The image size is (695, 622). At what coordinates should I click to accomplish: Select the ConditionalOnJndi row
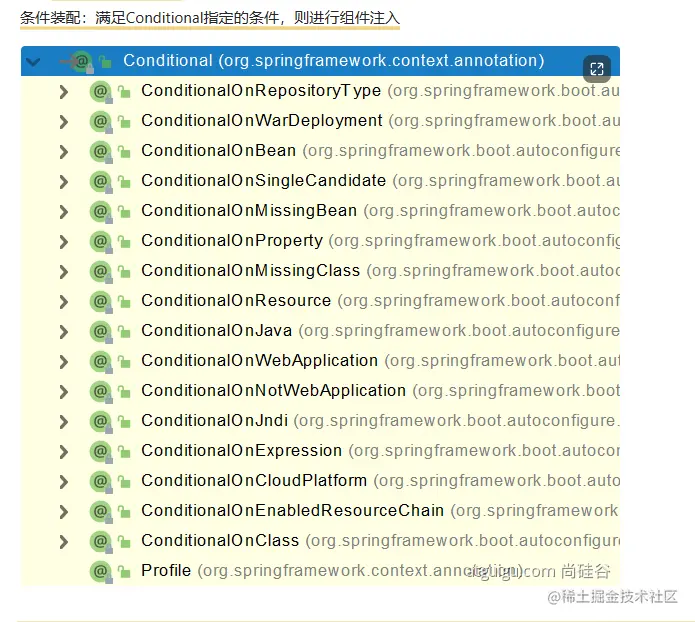[320, 421]
